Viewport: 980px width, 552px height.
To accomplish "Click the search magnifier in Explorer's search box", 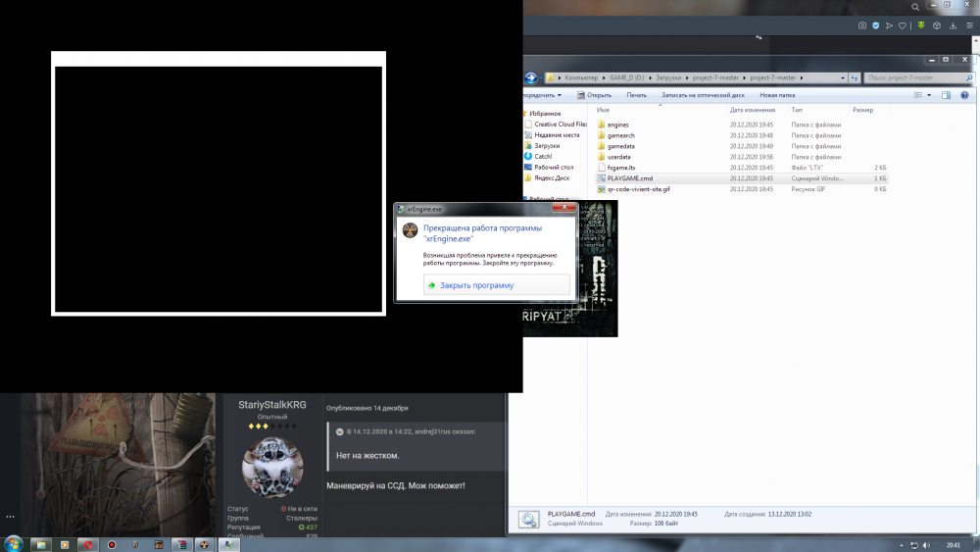I will click(x=969, y=77).
